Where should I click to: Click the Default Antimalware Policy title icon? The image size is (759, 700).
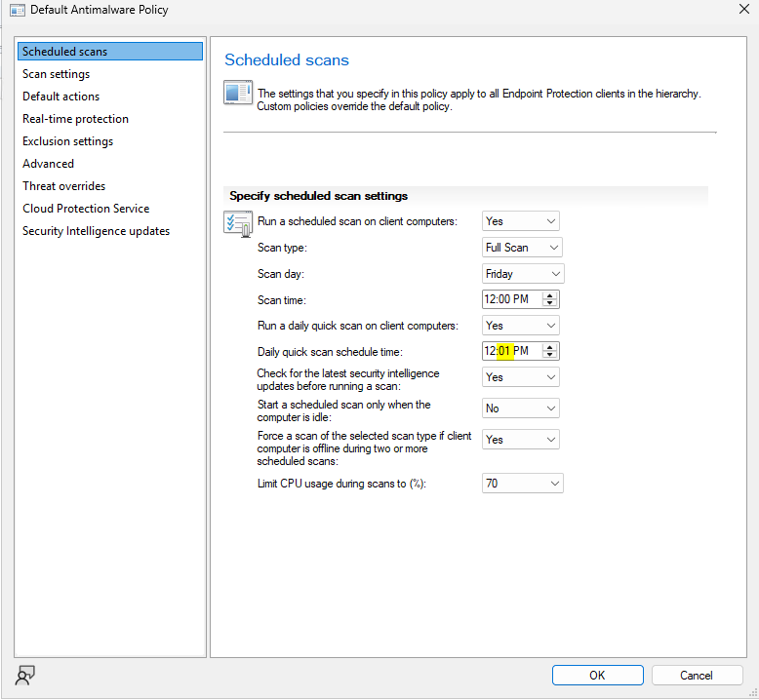click(x=18, y=10)
